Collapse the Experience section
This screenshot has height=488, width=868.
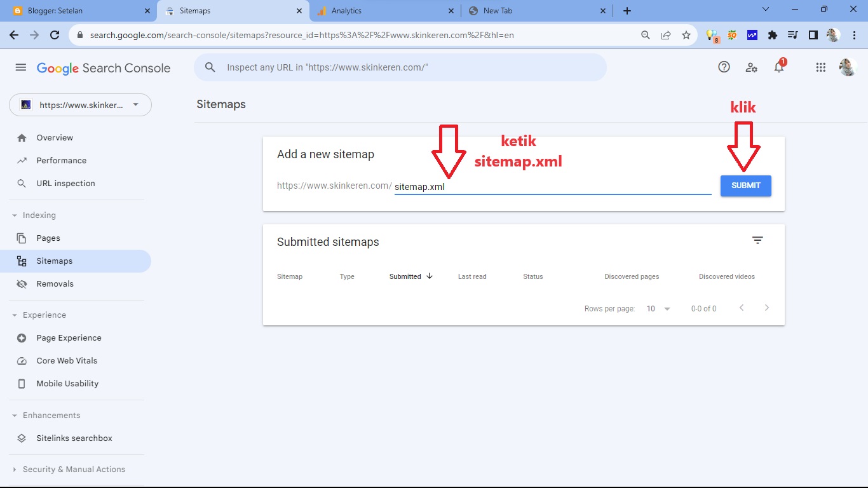click(15, 315)
